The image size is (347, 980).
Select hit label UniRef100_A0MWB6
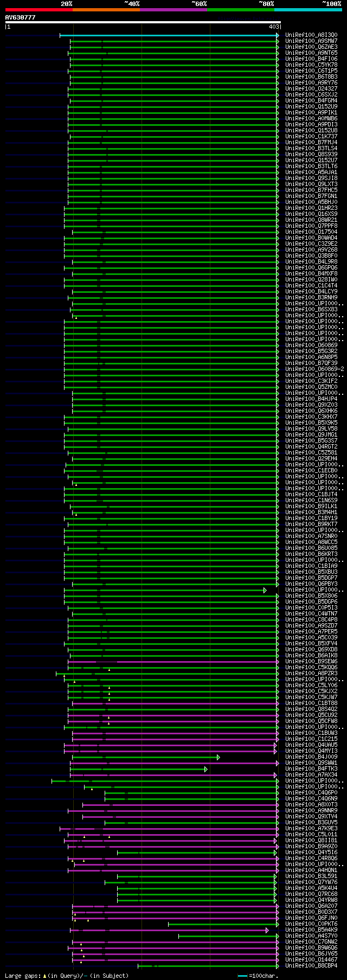click(x=311, y=119)
